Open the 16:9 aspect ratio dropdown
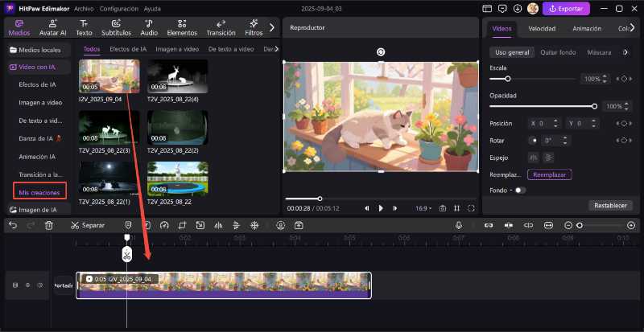644x332 pixels. tap(422, 208)
